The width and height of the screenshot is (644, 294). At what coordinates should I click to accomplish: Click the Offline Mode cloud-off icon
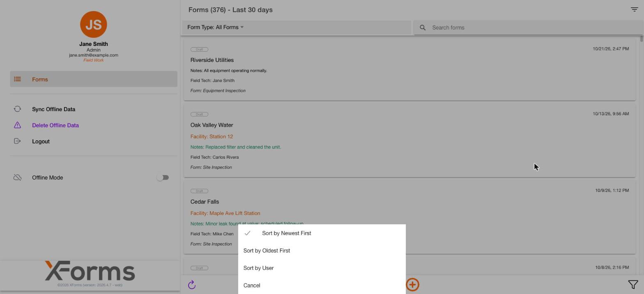click(x=17, y=178)
